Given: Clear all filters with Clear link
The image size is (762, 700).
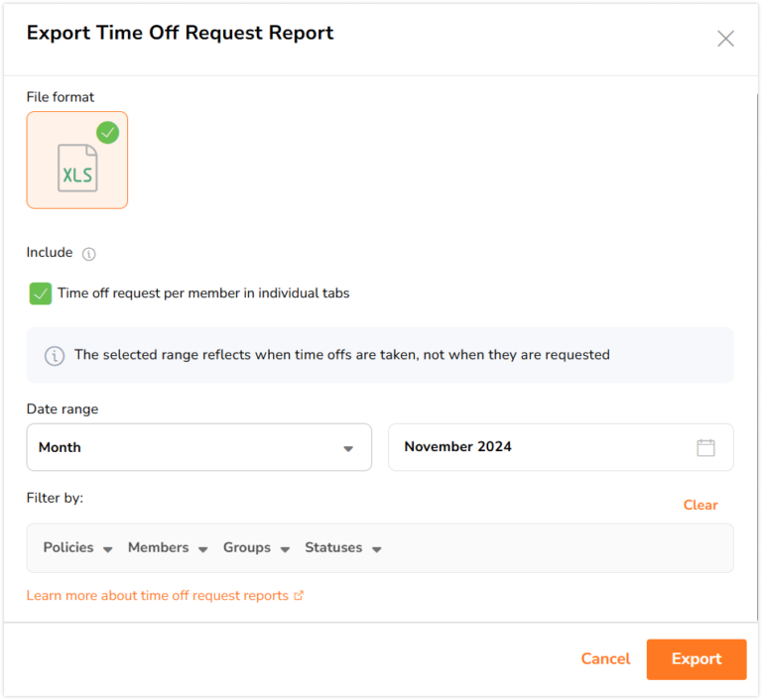Looking at the screenshot, I should point(700,506).
